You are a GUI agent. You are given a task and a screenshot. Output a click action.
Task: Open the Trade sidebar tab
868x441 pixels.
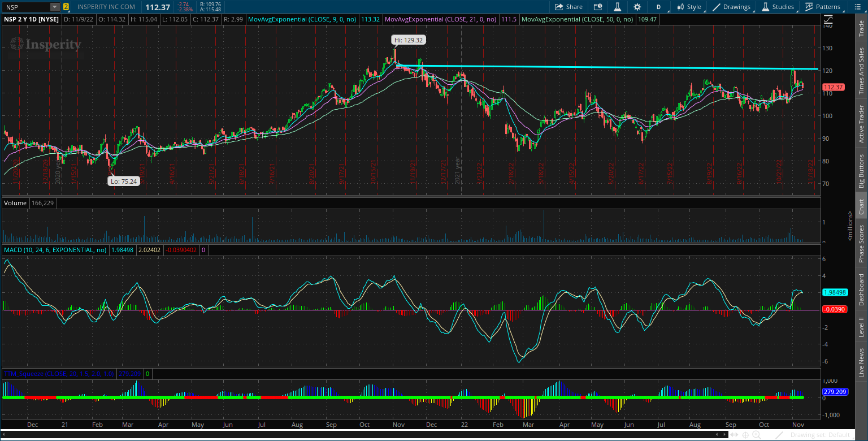861,28
